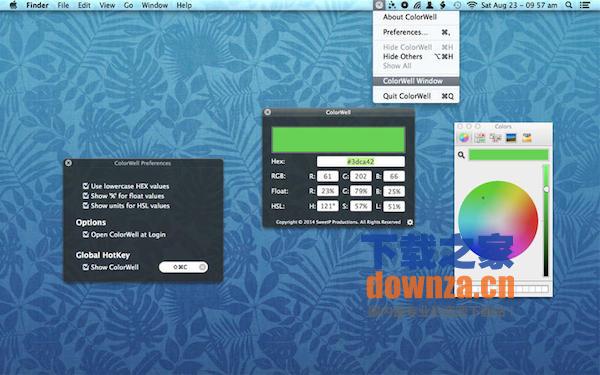Click the Float G field showing 79%
The width and height of the screenshot is (600, 375).
[361, 191]
